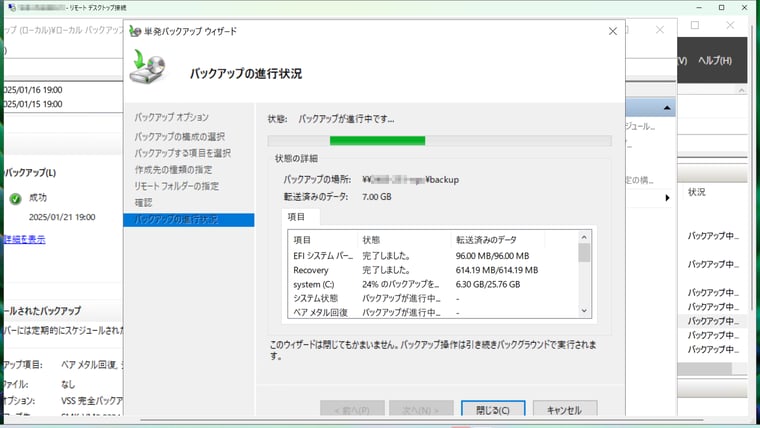
Task: Select the highlighted バックアップの進行状況 step
Action: 189,220
